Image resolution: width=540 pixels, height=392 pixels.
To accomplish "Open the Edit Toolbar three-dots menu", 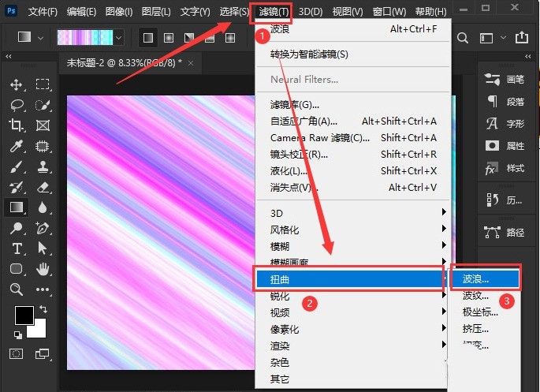I will [43, 289].
